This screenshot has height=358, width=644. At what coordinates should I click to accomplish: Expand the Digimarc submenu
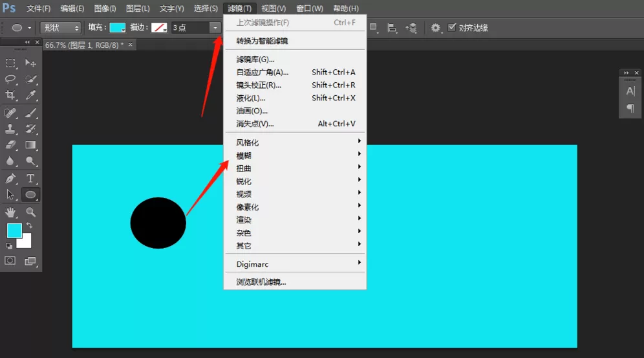(295, 264)
